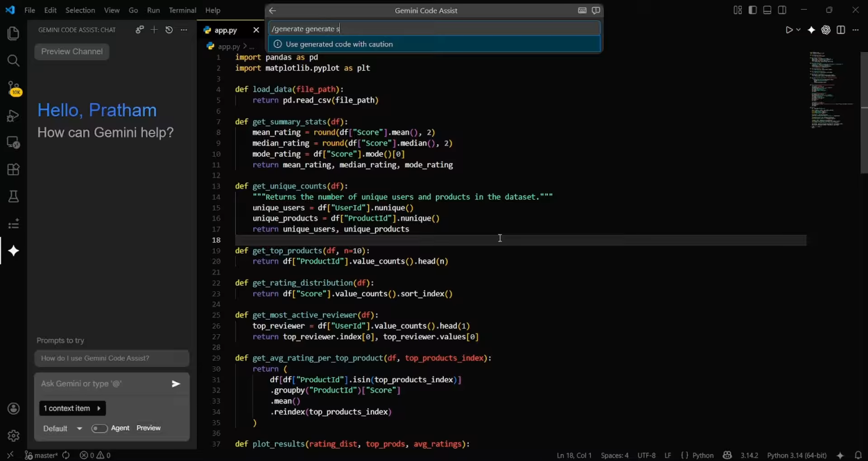Split the editor right

click(x=841, y=30)
